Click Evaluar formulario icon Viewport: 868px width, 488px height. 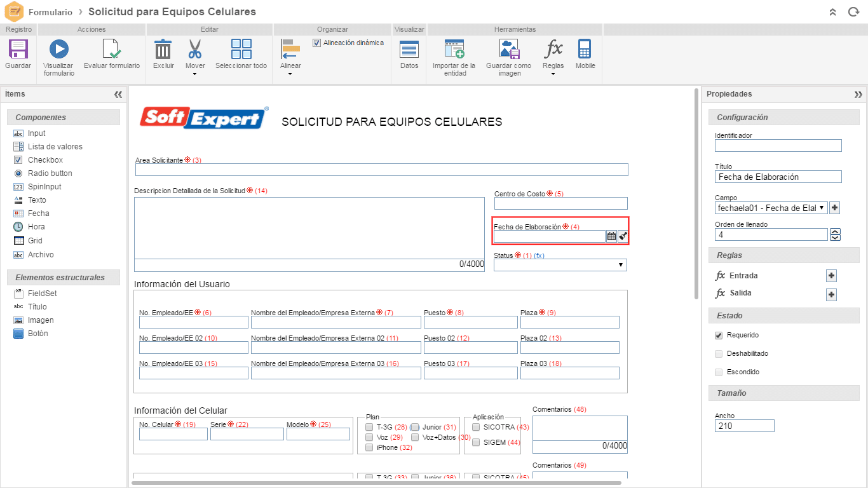[112, 50]
